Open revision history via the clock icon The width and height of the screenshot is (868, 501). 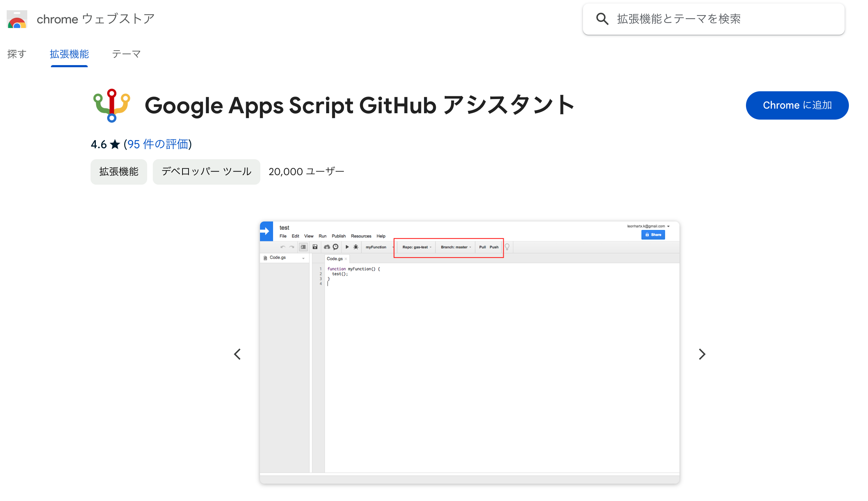(335, 247)
